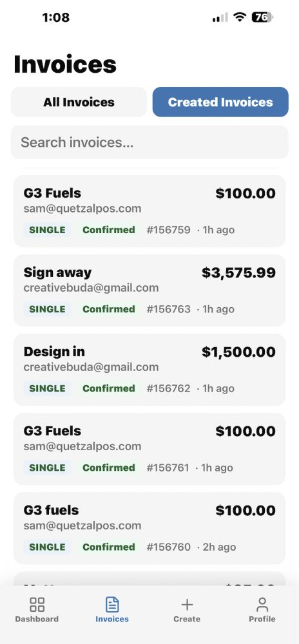Open the Dashboard grid icon

point(37,605)
